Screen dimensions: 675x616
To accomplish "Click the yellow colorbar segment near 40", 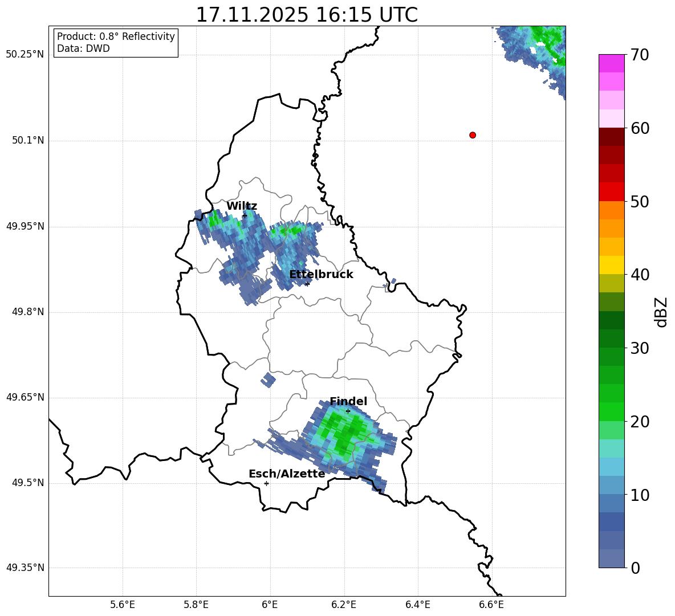I will tap(612, 265).
